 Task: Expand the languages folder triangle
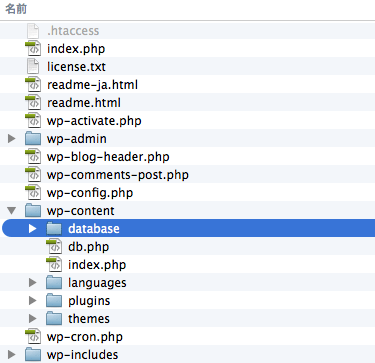[32, 283]
